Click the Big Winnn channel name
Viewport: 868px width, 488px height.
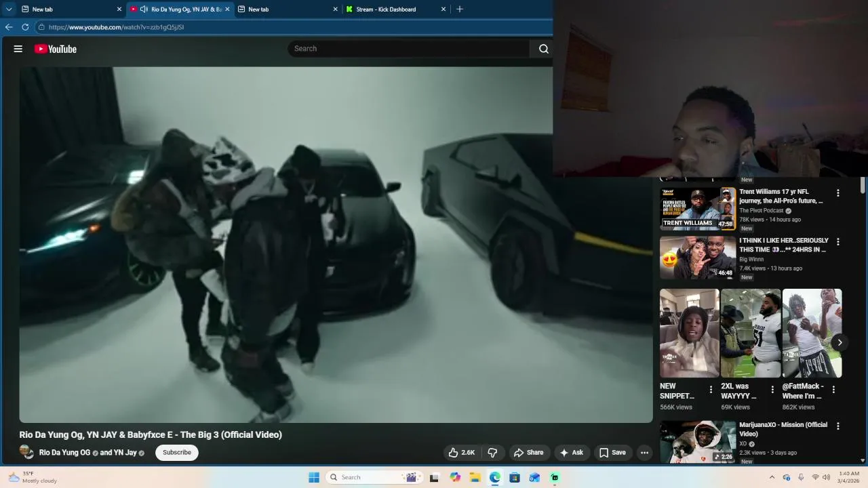click(751, 259)
